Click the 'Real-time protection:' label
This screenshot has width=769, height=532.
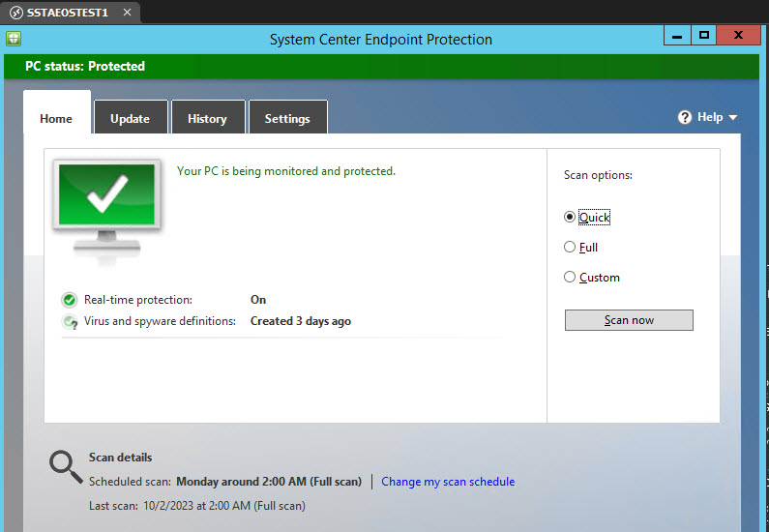pyautogui.click(x=138, y=300)
